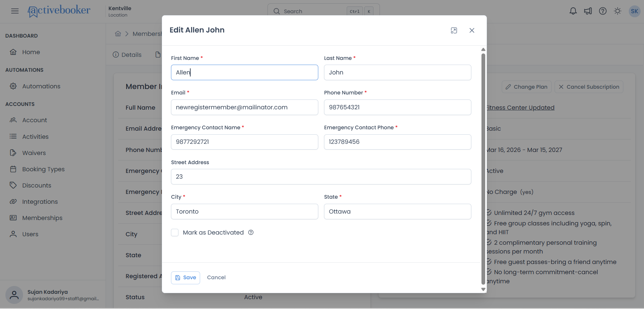This screenshot has height=309, width=644.
Task: Open Sujan Kadariya profile at sidebar bottom
Action: click(x=53, y=295)
